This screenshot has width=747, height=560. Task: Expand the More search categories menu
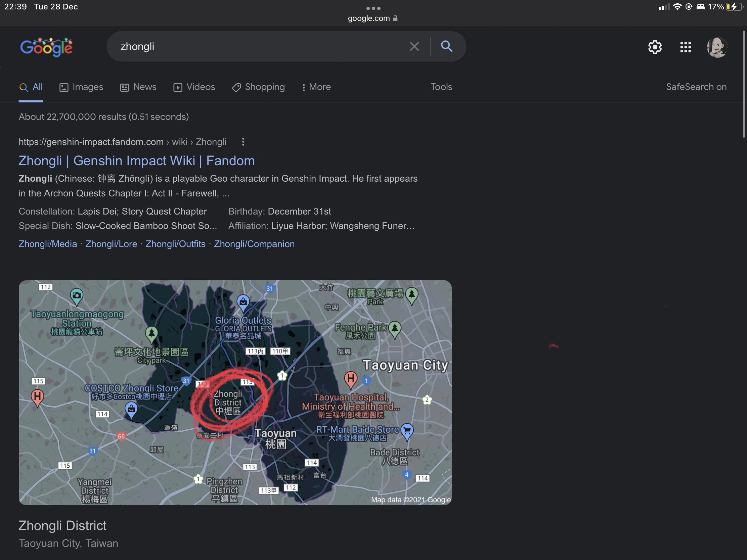[316, 87]
